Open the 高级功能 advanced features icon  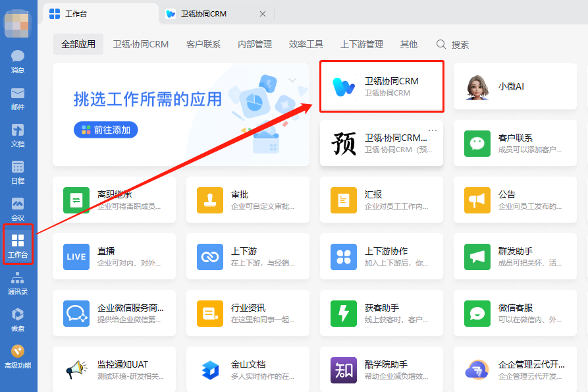point(18,356)
